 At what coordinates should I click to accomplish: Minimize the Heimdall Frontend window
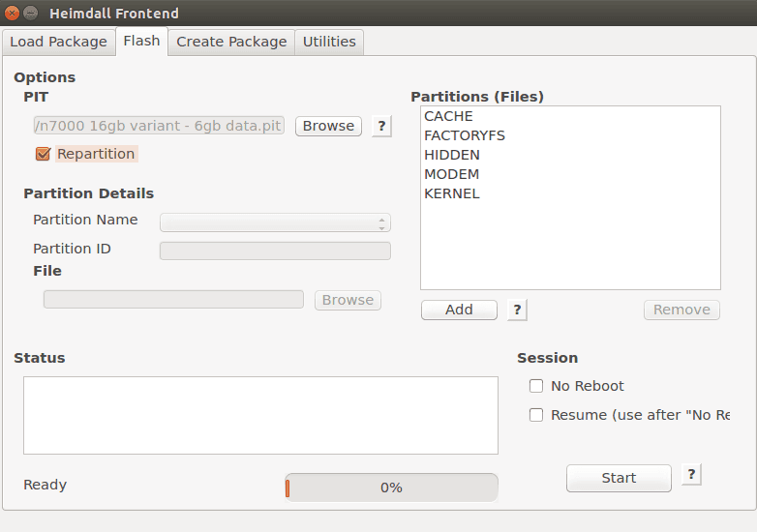click(x=30, y=13)
